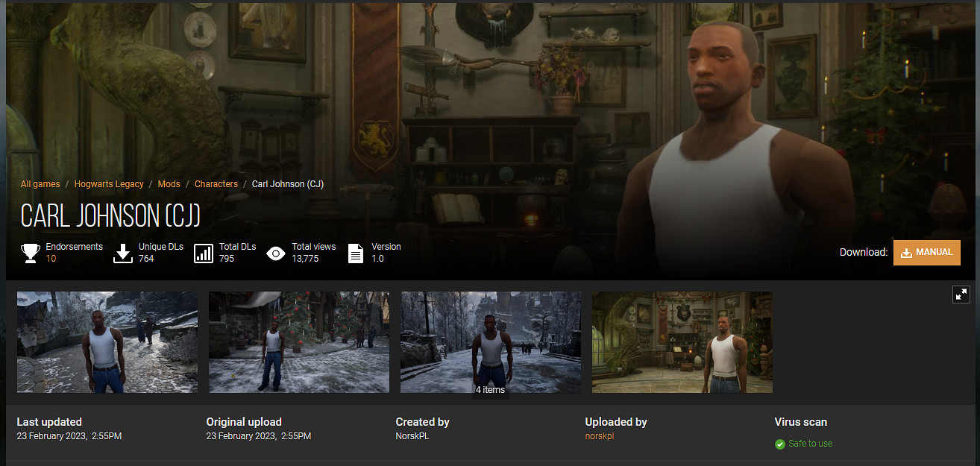Image resolution: width=980 pixels, height=466 pixels.
Task: Click the Endorsements trophy icon
Action: 31,254
